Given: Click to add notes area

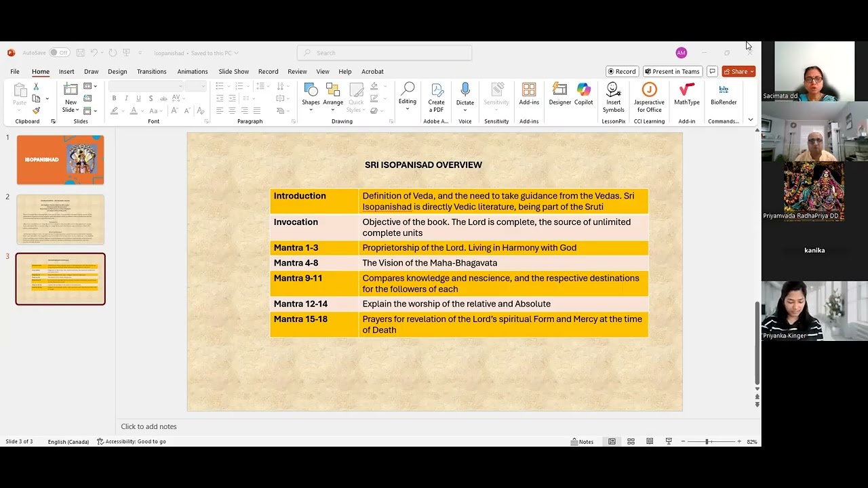Looking at the screenshot, I should click(x=149, y=426).
